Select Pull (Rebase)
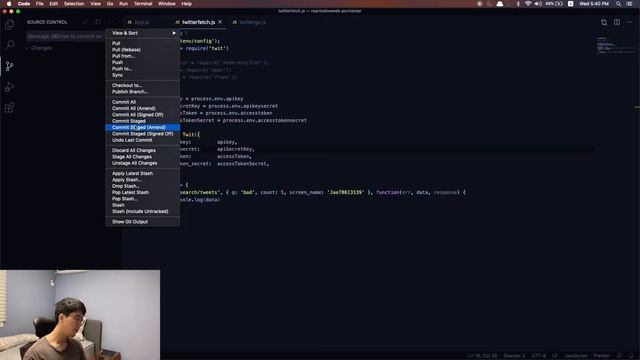The image size is (640, 360). pos(142,50)
